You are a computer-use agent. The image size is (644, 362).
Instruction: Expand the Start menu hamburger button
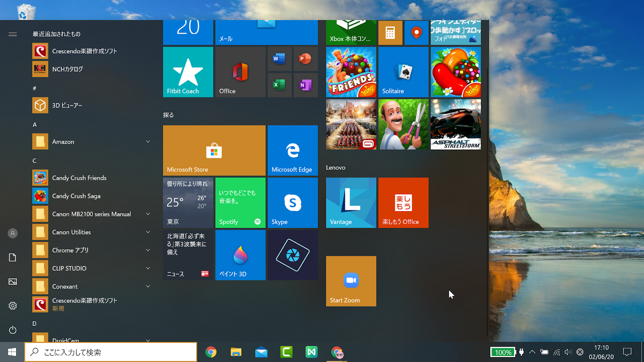pyautogui.click(x=12, y=34)
